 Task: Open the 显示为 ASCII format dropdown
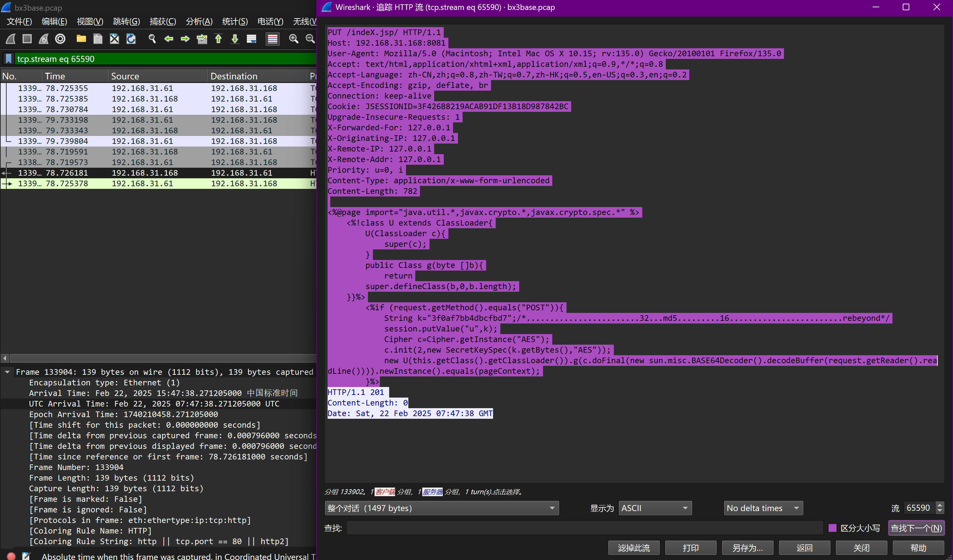coord(655,508)
